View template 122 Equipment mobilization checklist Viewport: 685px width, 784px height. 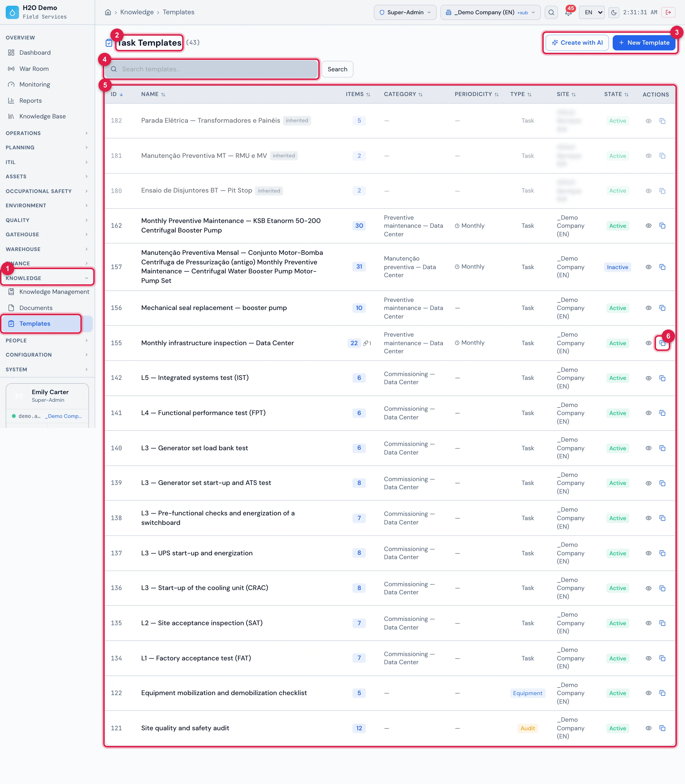(x=648, y=693)
